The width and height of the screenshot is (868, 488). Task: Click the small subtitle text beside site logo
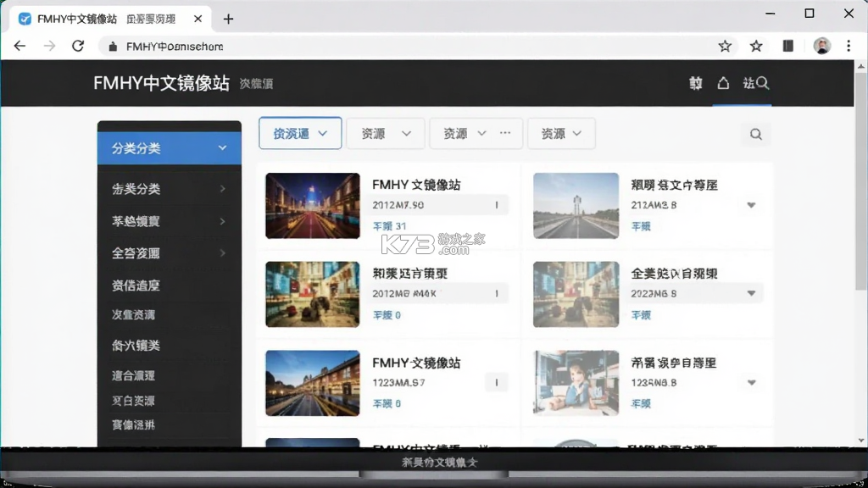256,84
